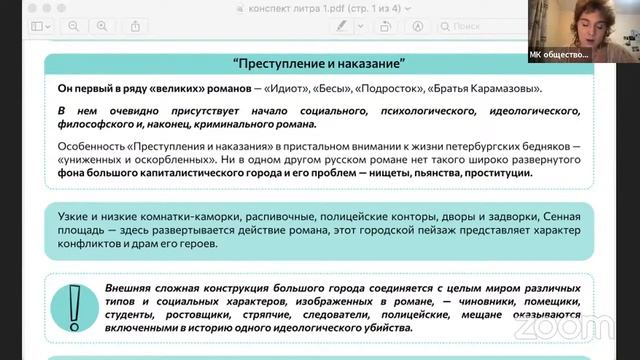
Task: Click the zoom out magnifier
Action: point(73,27)
